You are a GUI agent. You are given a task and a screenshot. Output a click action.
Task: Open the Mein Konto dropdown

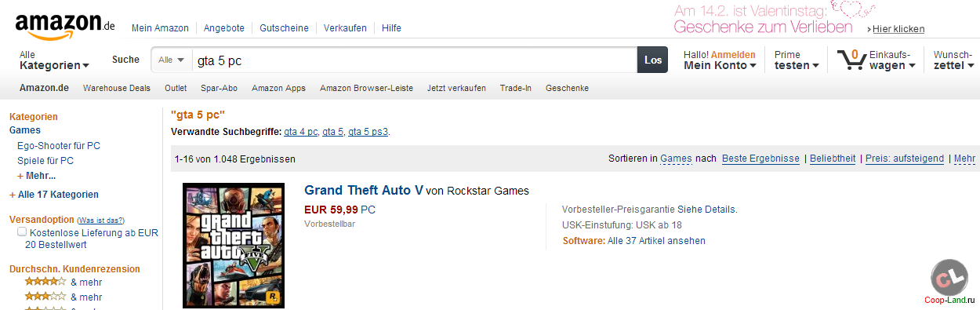click(720, 60)
